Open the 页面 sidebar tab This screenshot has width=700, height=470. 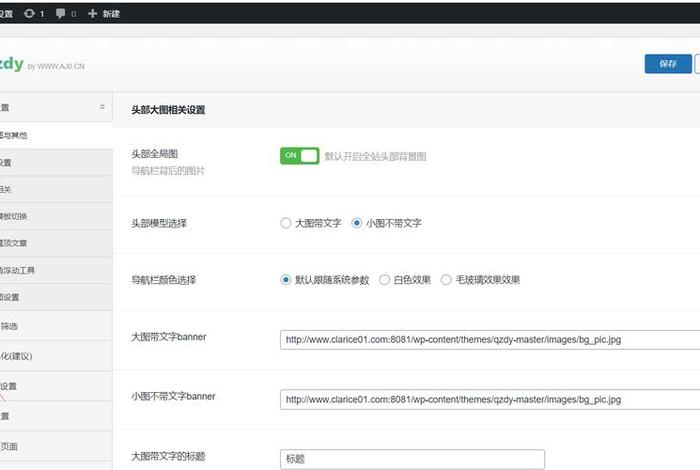56,446
